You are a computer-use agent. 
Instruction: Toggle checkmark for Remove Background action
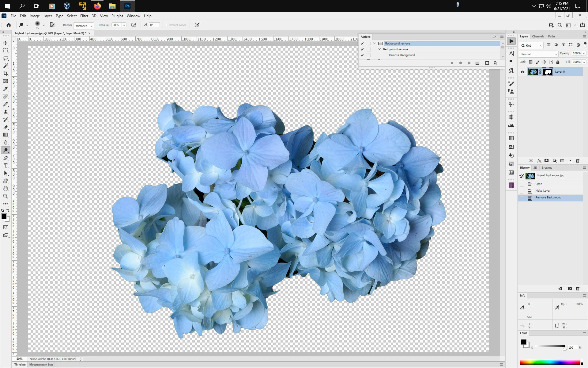pos(362,55)
